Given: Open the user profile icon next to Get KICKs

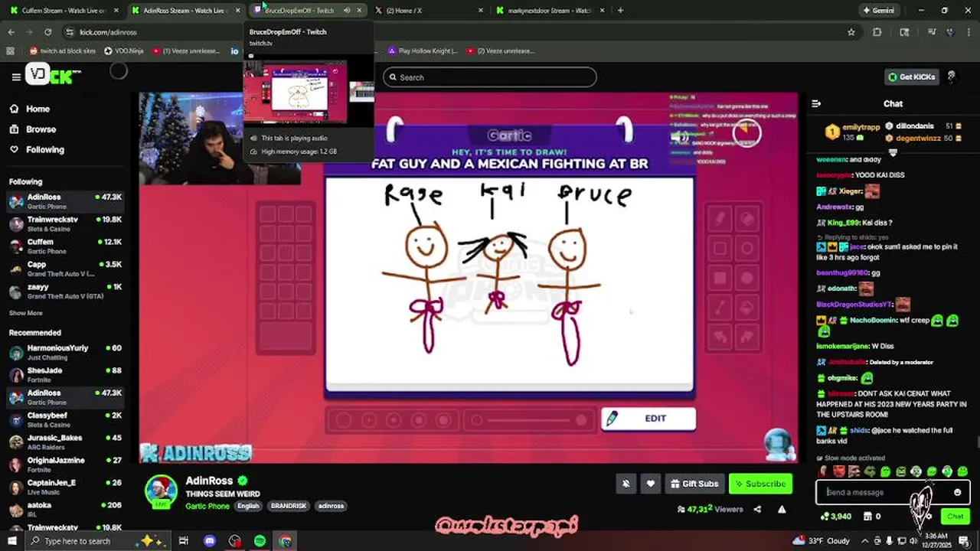Looking at the screenshot, I should [x=952, y=77].
